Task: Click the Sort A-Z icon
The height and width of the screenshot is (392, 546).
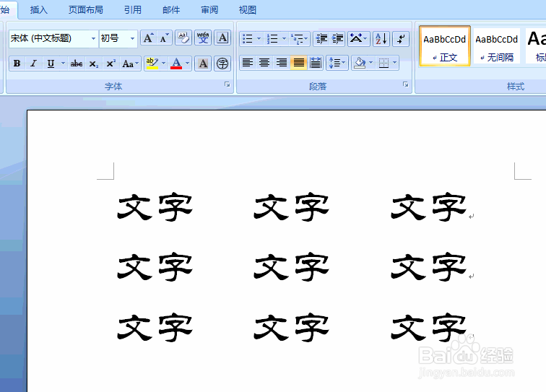Action: [x=381, y=39]
